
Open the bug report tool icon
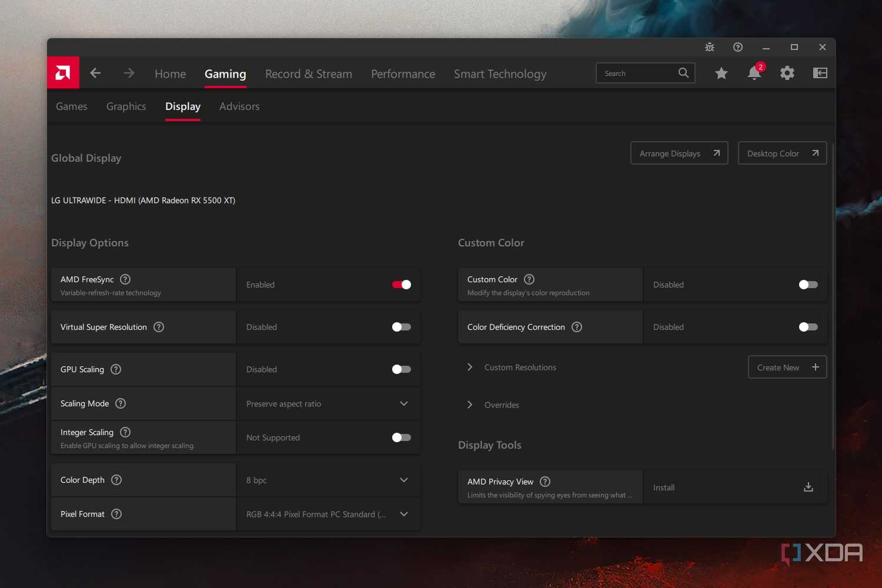coord(710,47)
